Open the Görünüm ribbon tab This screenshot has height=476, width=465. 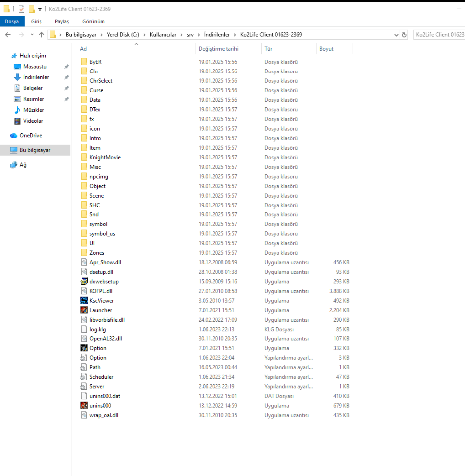(93, 21)
